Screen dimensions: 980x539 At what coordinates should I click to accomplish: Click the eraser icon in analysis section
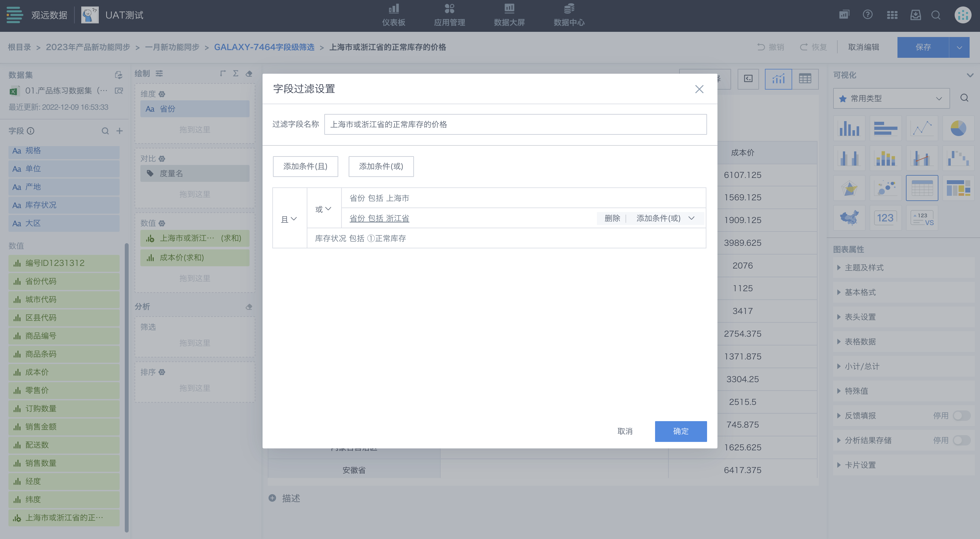249,307
